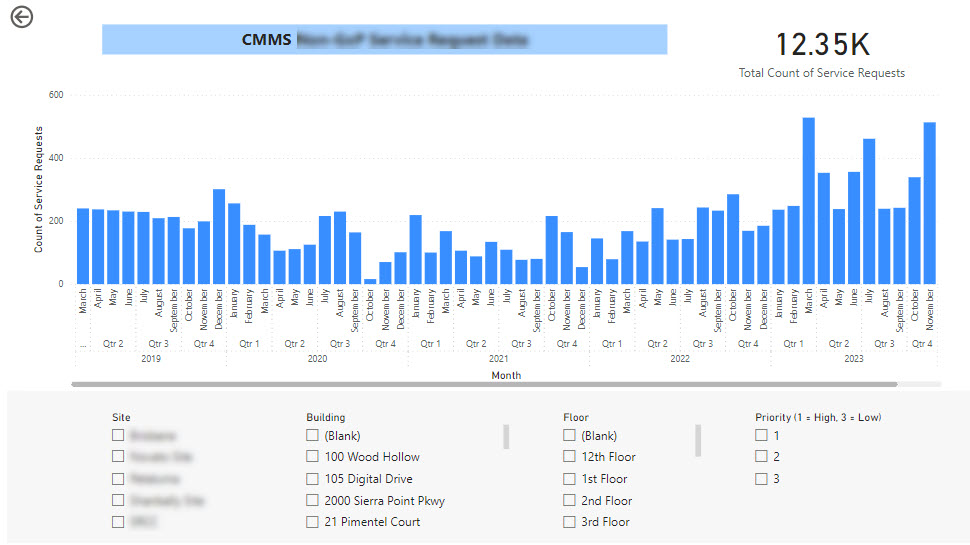
Task: Click the Floor slicer vertical scrollbar
Action: coord(698,439)
